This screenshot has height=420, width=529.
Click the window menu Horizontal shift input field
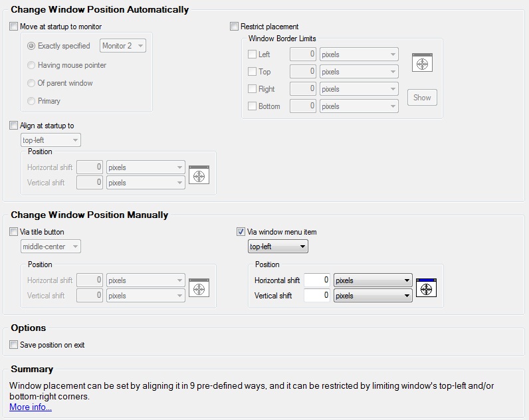coord(317,280)
